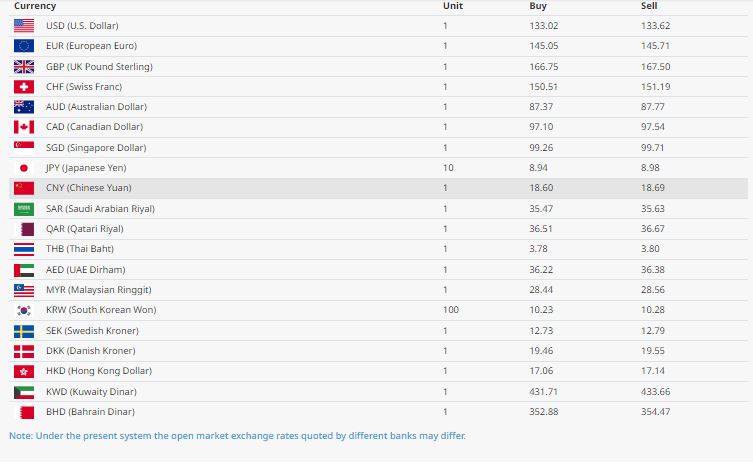This screenshot has height=469, width=753.
Task: Click the USD buy rate 133.02
Action: [x=543, y=25]
